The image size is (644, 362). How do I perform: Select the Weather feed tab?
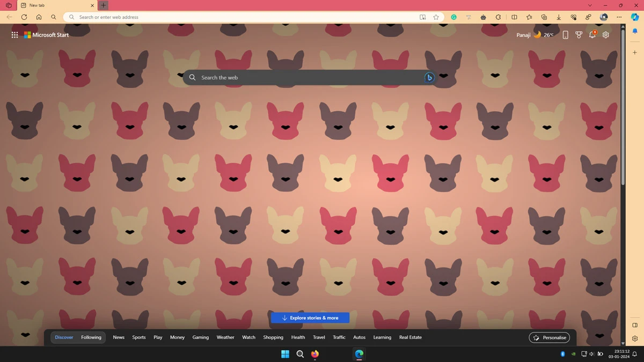coord(225,337)
